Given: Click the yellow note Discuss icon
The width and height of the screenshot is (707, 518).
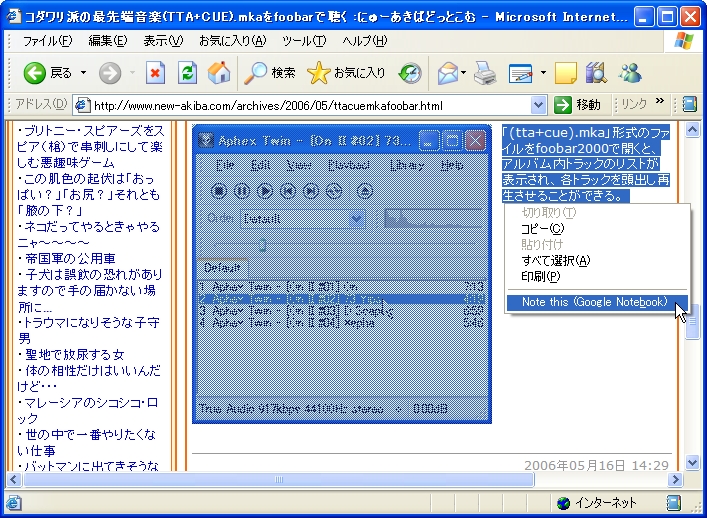Looking at the screenshot, I should coord(565,73).
